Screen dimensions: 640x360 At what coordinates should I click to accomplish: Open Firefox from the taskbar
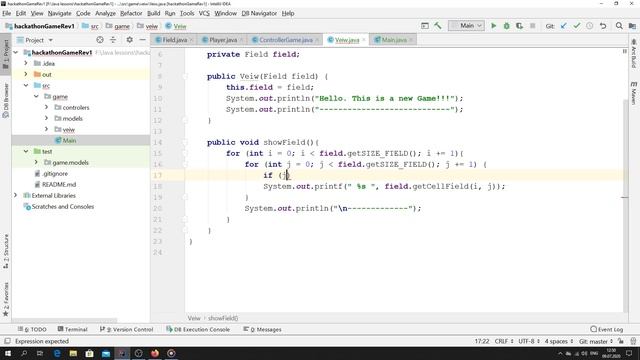coord(155,353)
